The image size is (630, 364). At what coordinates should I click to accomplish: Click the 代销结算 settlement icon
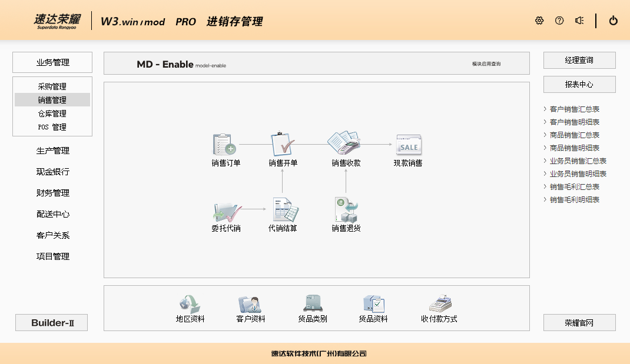point(284,210)
